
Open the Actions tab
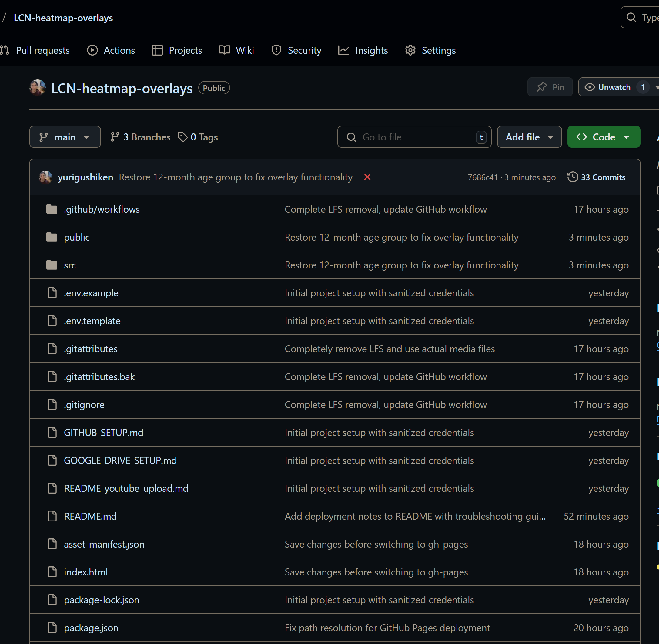pyautogui.click(x=111, y=50)
